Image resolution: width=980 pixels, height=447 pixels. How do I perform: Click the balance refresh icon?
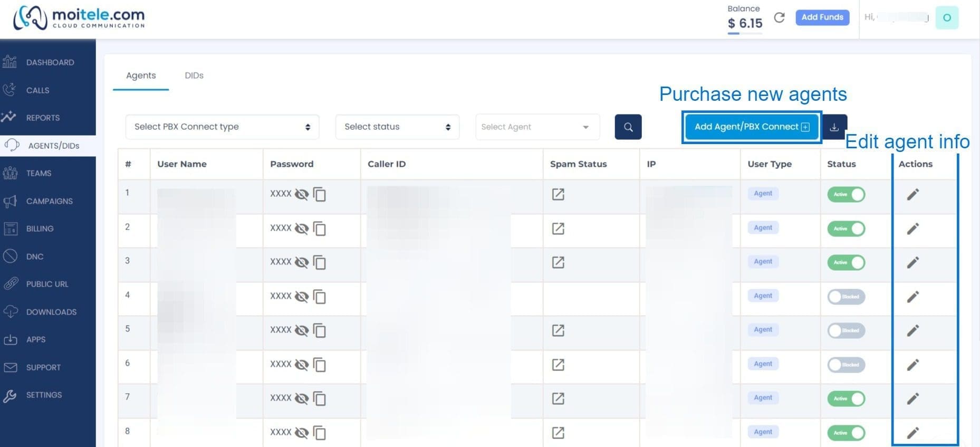(x=779, y=18)
